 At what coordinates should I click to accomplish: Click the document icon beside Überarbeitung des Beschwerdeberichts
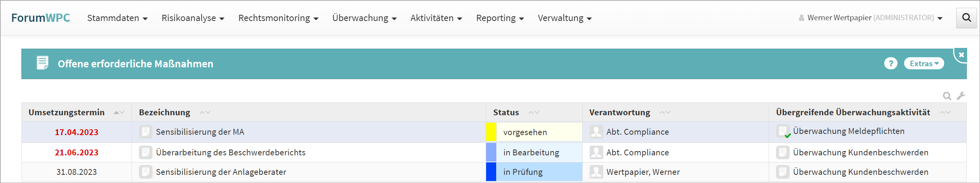click(x=146, y=153)
